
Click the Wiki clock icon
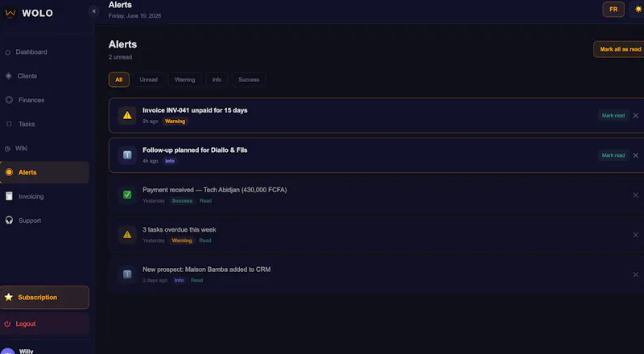coord(7,149)
